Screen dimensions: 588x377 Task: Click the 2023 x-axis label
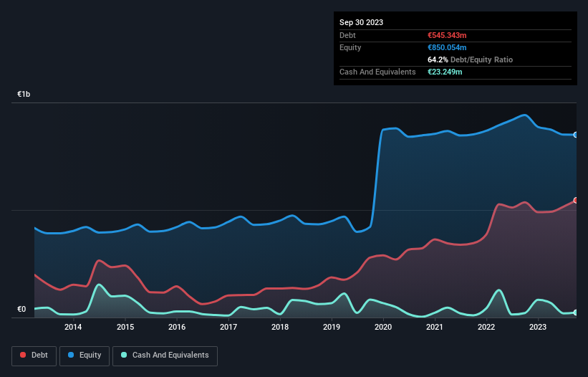538,327
